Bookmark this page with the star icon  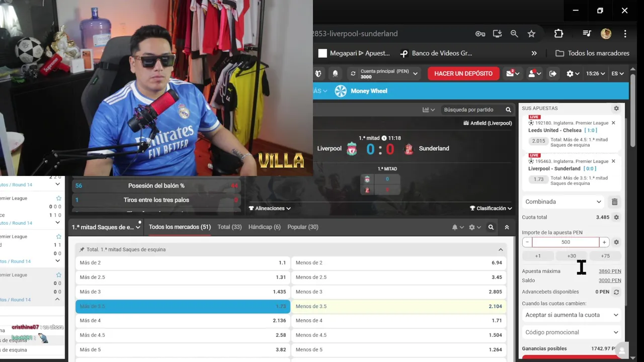point(531,34)
